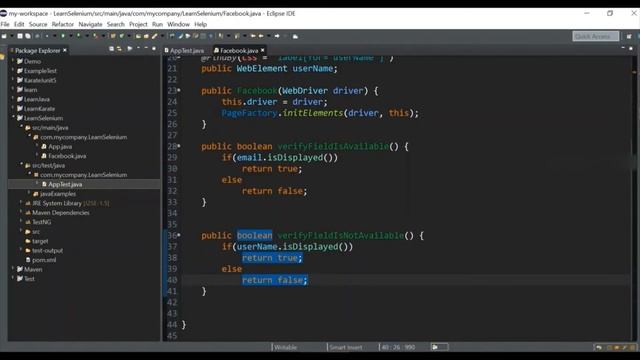Screen dimensions: 640x360
Task: Collapse the fold marker at line 36
Action: pos(179,235)
